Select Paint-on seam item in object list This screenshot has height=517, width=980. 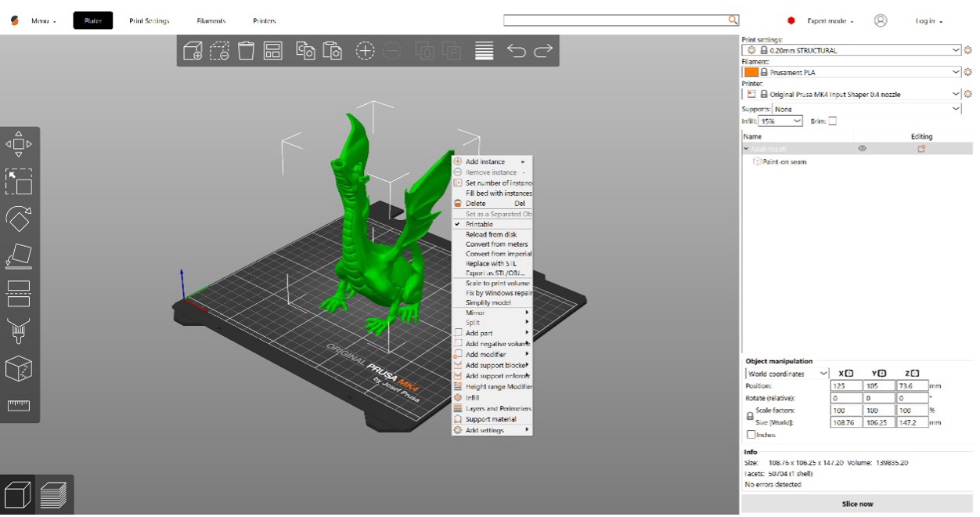pyautogui.click(x=784, y=161)
